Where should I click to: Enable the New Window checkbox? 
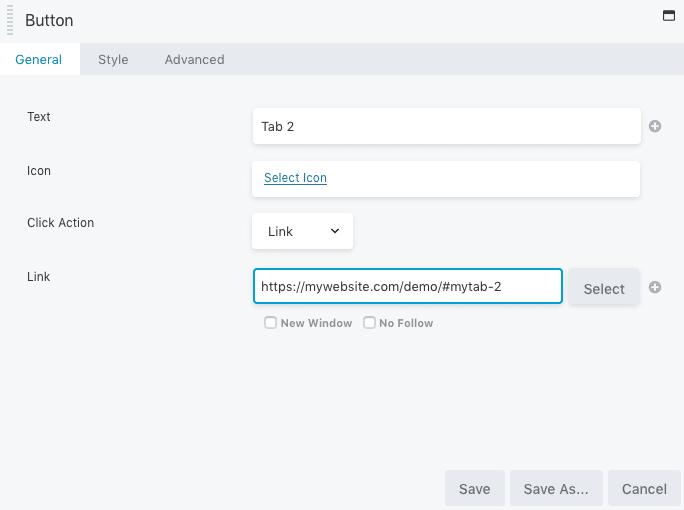point(270,323)
